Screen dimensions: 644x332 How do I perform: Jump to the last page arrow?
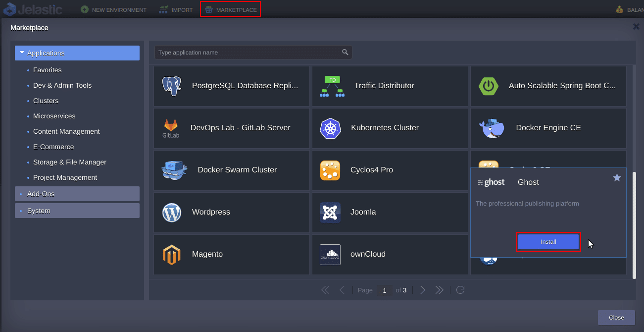point(439,290)
